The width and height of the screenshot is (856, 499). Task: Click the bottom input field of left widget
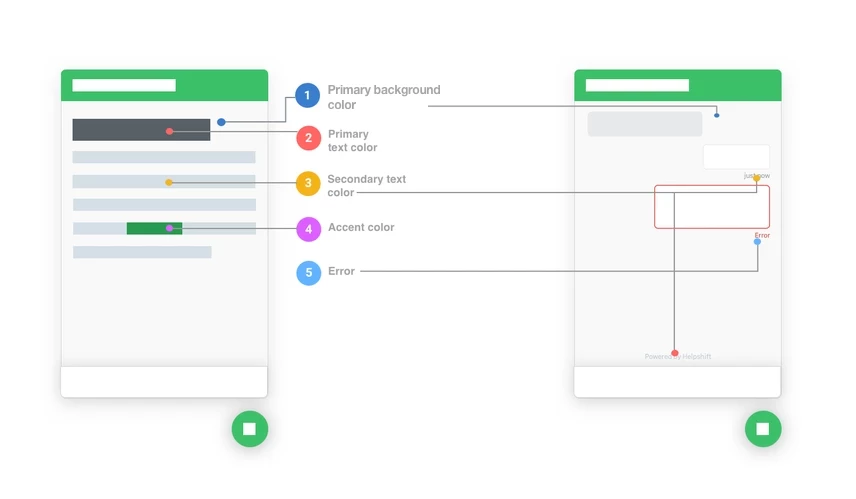tap(164, 381)
